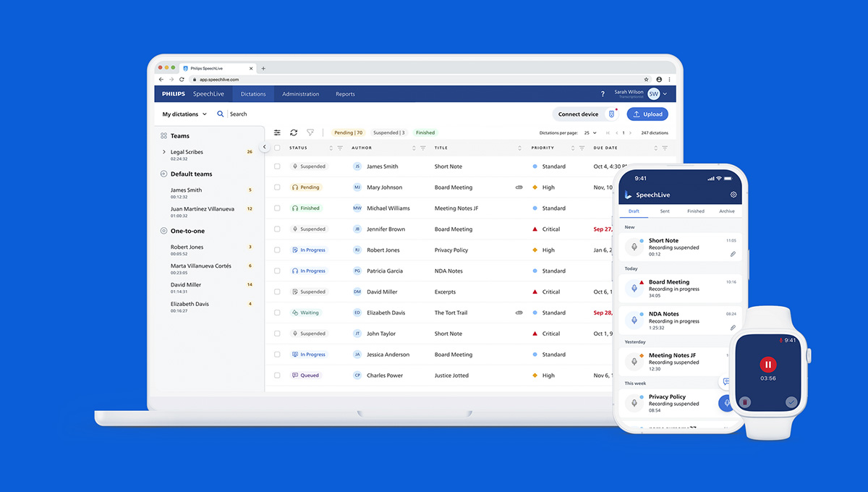This screenshot has width=868, height=492.
Task: Select the James Smith row checkbox
Action: [x=277, y=166]
